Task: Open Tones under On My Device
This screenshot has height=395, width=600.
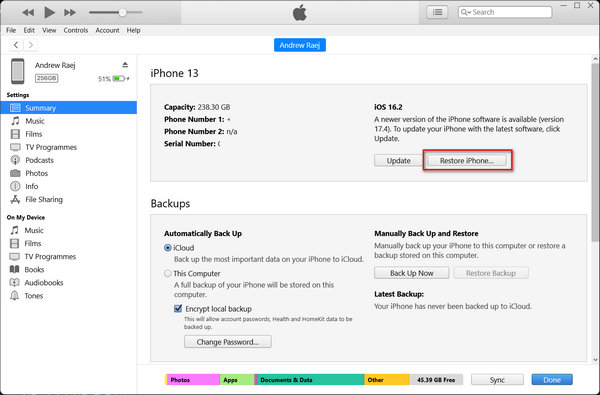Action: [x=68, y=295]
